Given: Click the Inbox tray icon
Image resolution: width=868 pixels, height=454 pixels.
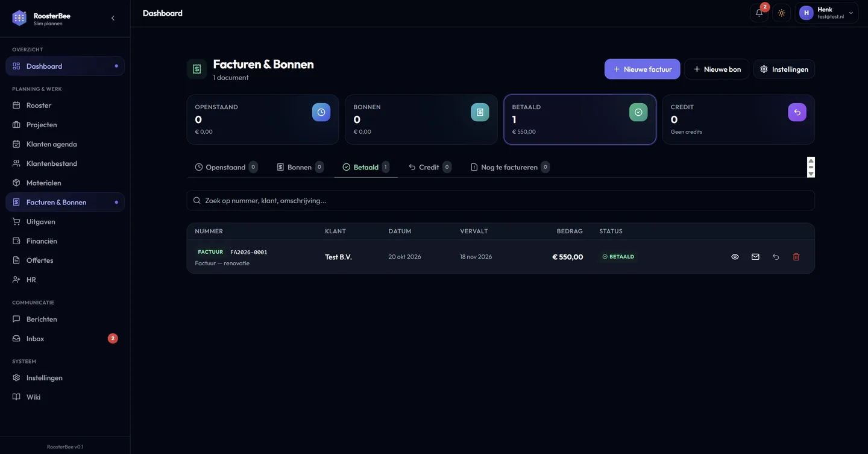Looking at the screenshot, I should pos(16,339).
